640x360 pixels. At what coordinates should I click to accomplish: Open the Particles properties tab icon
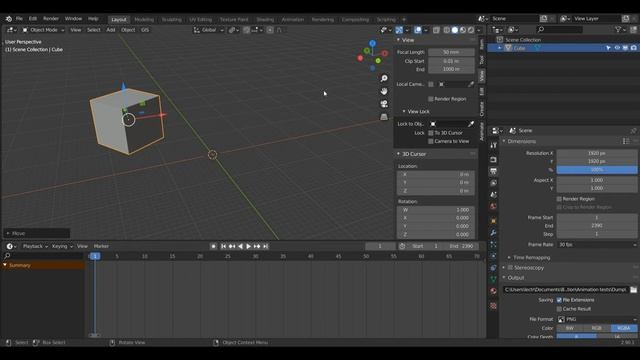[x=493, y=244]
